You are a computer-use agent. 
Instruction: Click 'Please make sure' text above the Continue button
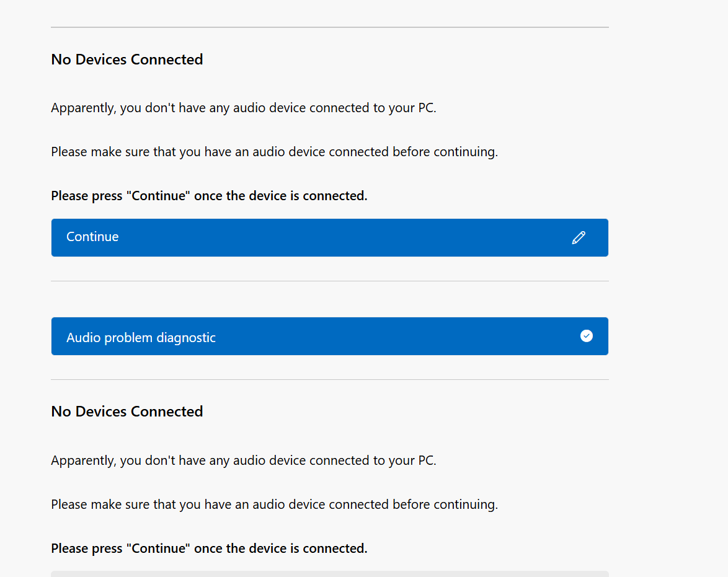(274, 152)
